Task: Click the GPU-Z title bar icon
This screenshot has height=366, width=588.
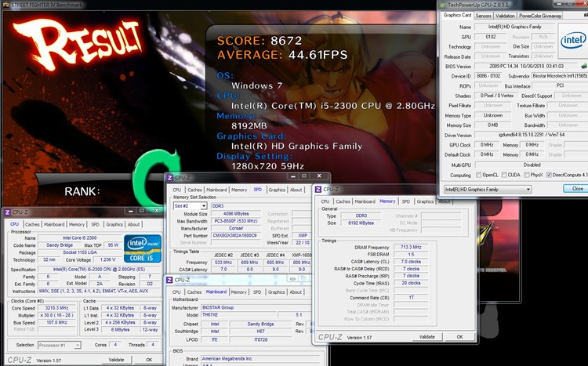Action: pyautogui.click(x=443, y=5)
